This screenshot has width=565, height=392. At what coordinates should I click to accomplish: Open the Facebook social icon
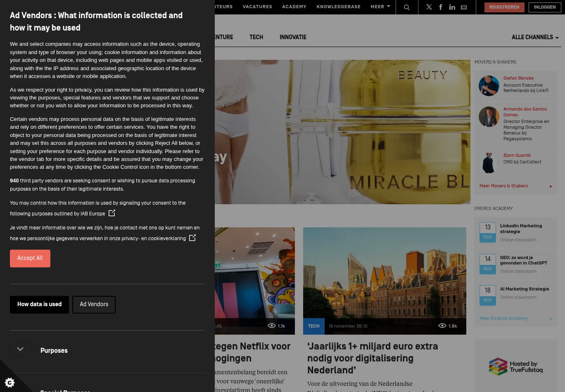click(441, 7)
